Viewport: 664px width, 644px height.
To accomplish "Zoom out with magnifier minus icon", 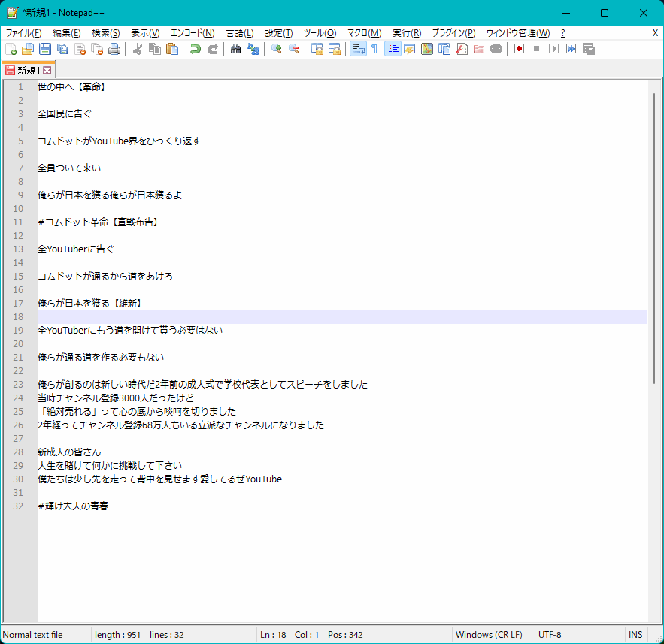I will pyautogui.click(x=293, y=49).
